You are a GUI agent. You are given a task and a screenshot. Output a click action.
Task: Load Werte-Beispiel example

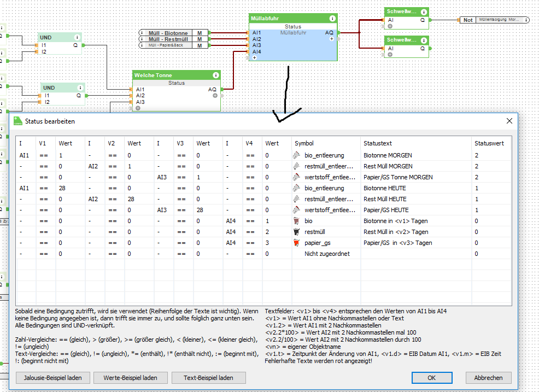(x=130, y=378)
